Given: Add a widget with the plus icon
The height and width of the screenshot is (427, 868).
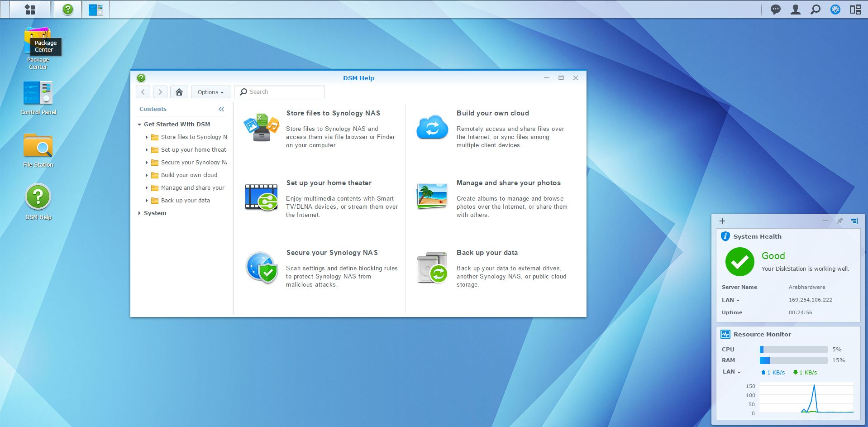Looking at the screenshot, I should (x=722, y=221).
